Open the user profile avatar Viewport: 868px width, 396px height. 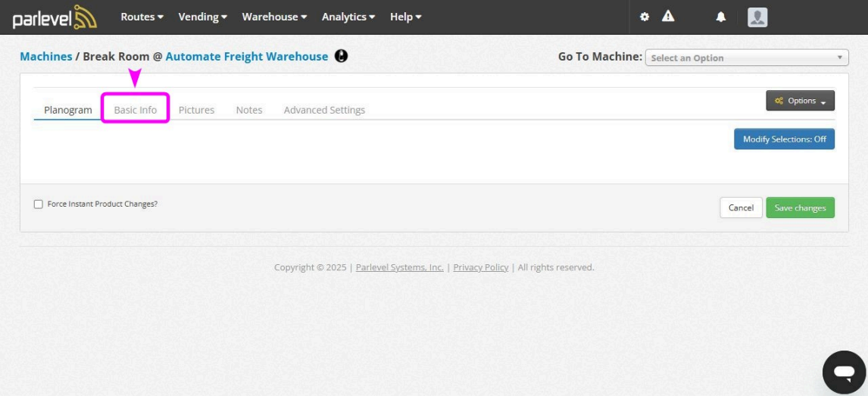click(x=757, y=17)
